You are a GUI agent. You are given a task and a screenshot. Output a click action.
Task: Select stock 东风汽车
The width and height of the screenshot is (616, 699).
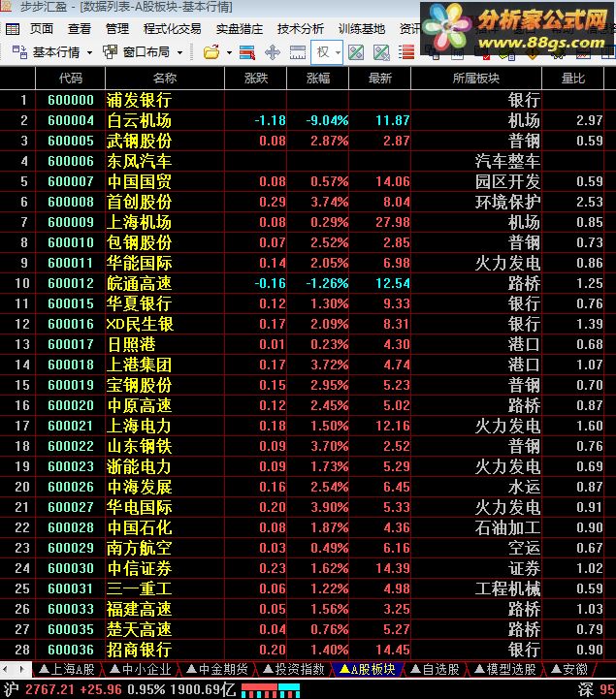tap(139, 161)
